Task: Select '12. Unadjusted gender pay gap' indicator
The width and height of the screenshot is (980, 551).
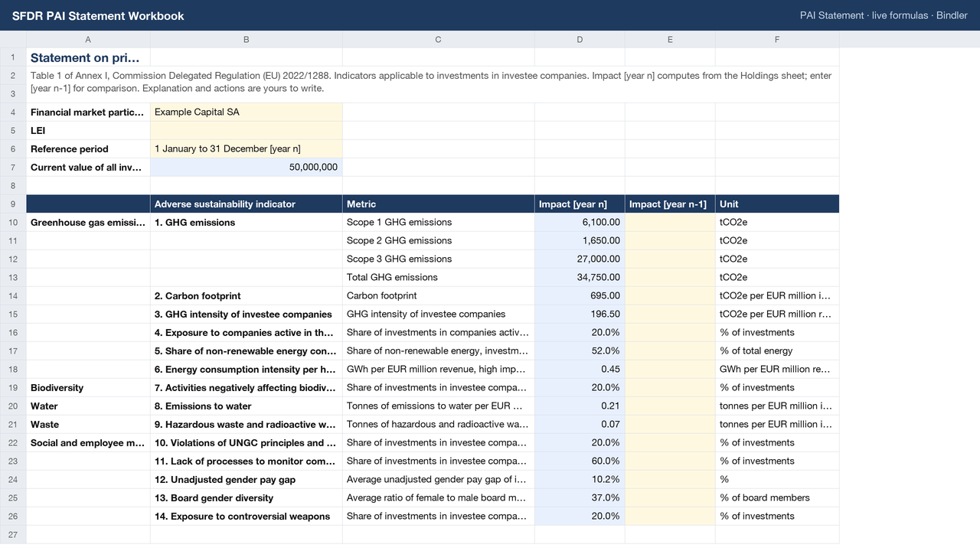Action: click(247, 479)
